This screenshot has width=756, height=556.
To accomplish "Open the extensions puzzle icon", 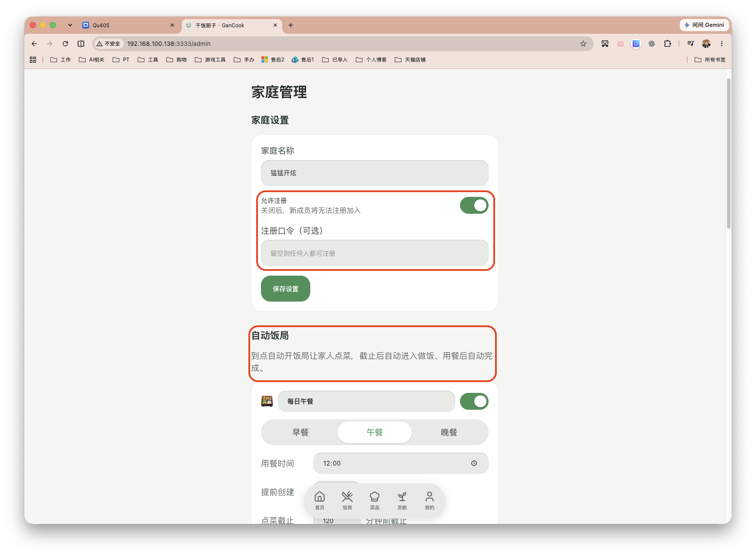I will [667, 44].
